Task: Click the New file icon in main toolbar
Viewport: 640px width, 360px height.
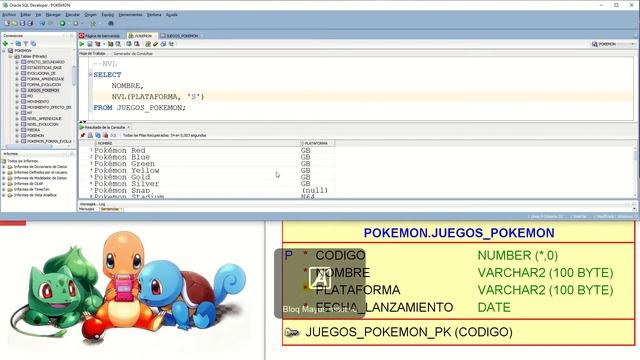Action: 7,23
